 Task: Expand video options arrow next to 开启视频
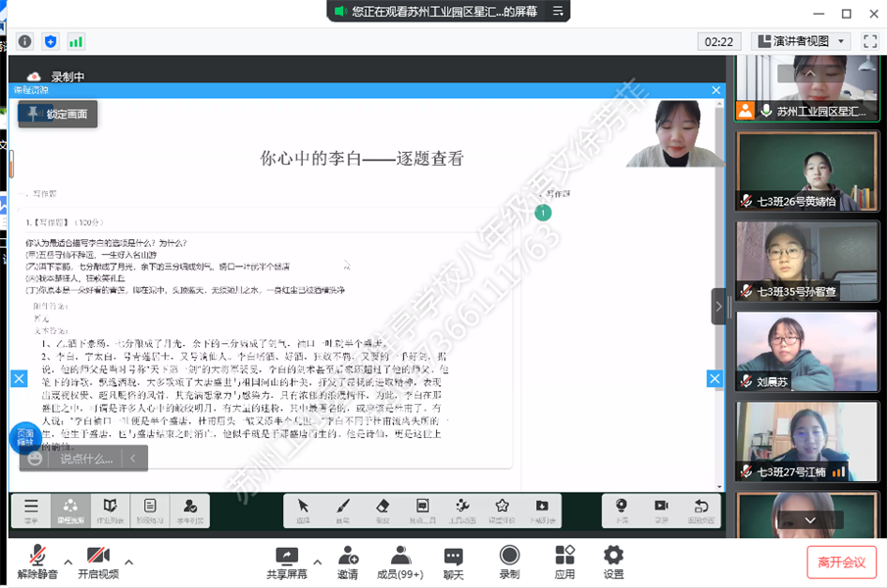pos(129,562)
